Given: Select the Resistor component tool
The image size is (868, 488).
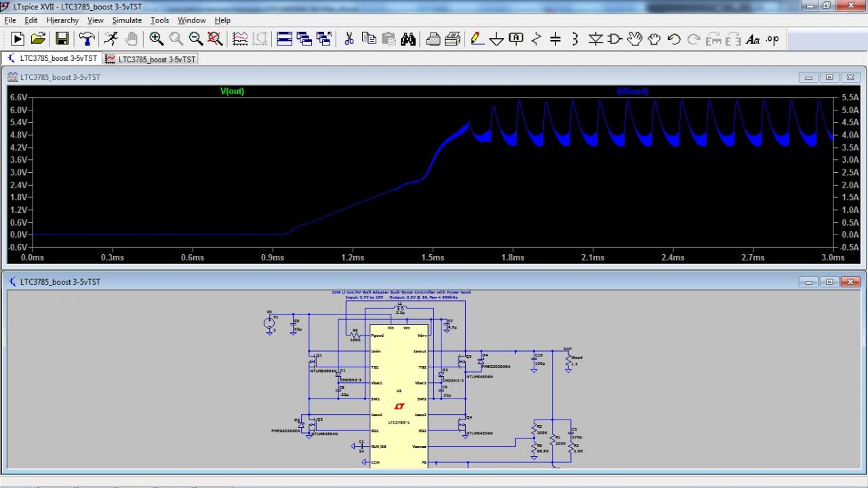Looking at the screenshot, I should pos(536,39).
